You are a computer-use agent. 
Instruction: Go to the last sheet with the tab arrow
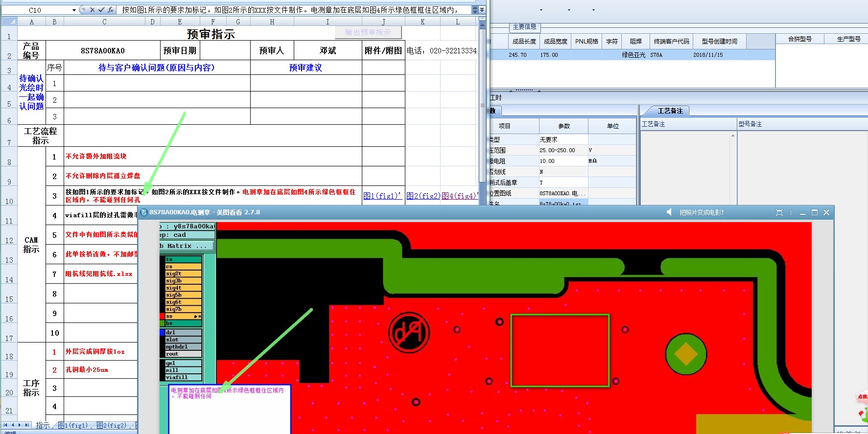27,425
